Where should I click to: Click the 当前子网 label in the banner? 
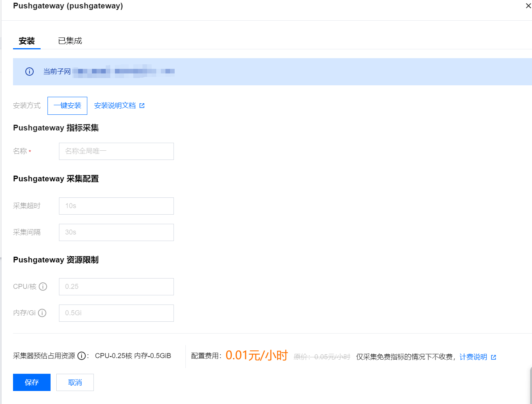57,72
